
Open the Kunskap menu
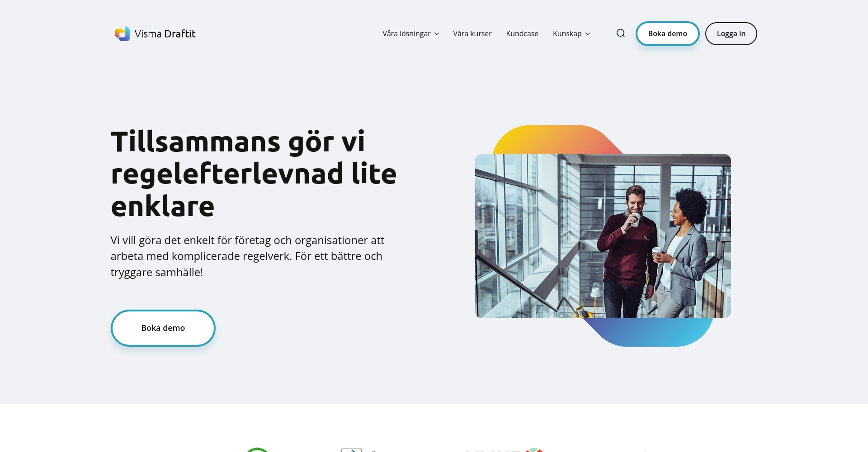click(x=571, y=33)
